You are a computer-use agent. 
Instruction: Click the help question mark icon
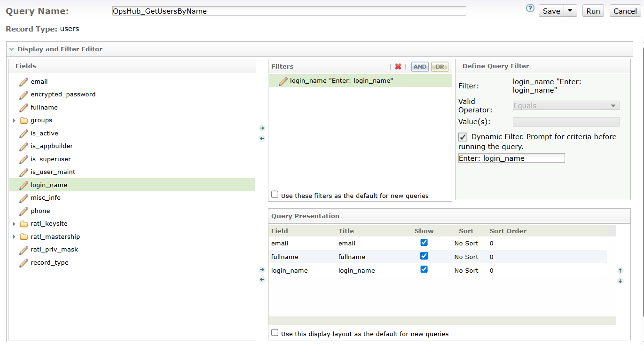click(x=530, y=8)
